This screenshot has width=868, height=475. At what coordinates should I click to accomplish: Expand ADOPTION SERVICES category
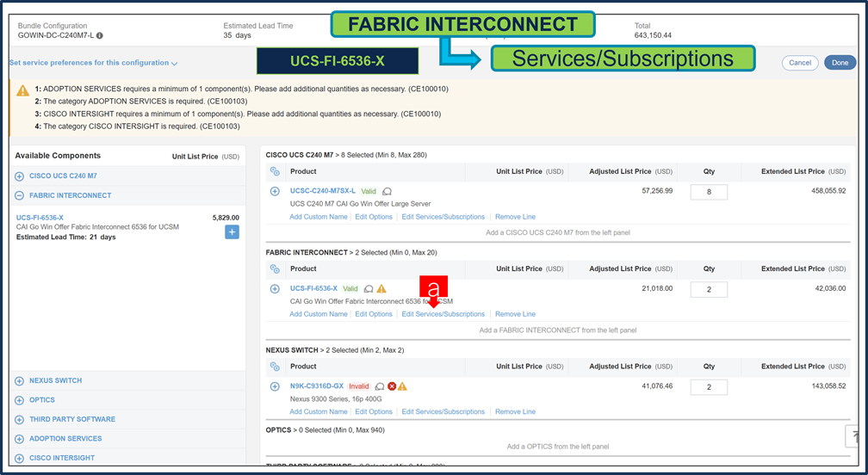(19, 439)
